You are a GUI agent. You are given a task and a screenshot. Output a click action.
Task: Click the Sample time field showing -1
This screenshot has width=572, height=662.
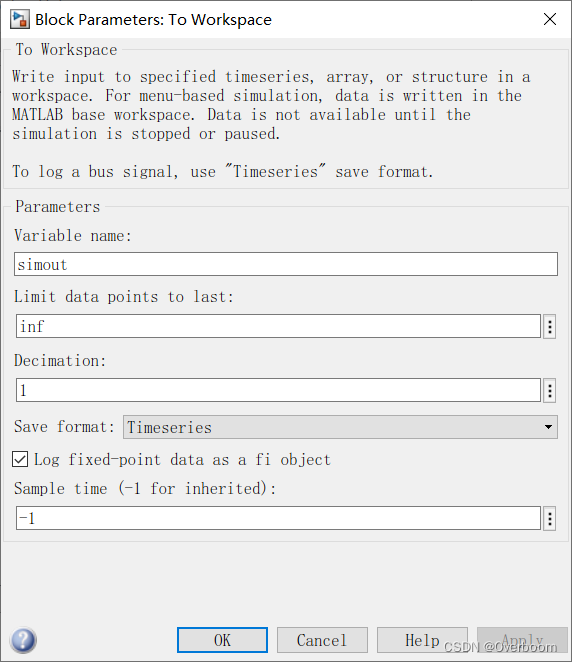tap(278, 518)
